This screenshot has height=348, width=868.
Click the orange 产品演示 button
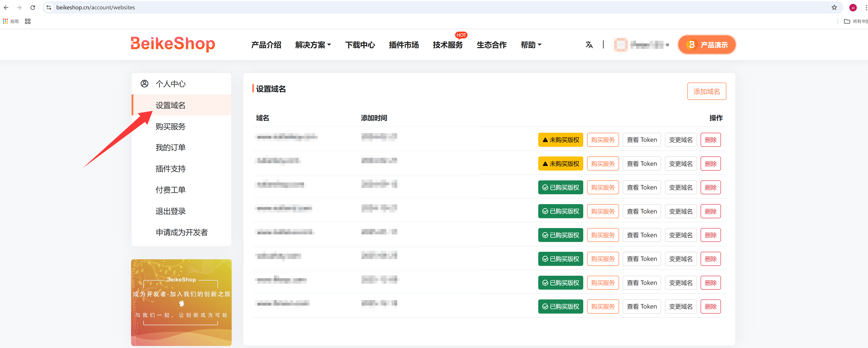point(707,45)
